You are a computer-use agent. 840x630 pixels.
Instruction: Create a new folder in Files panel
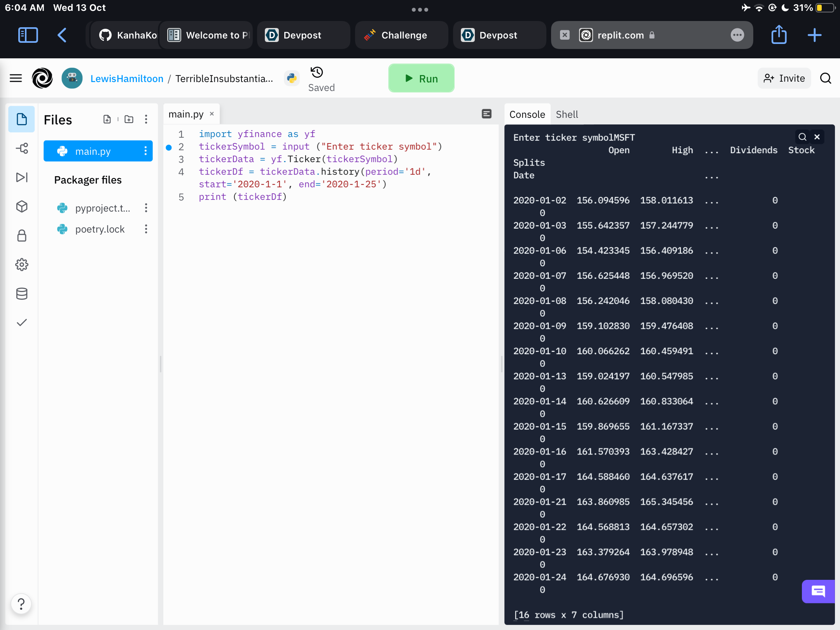point(128,119)
